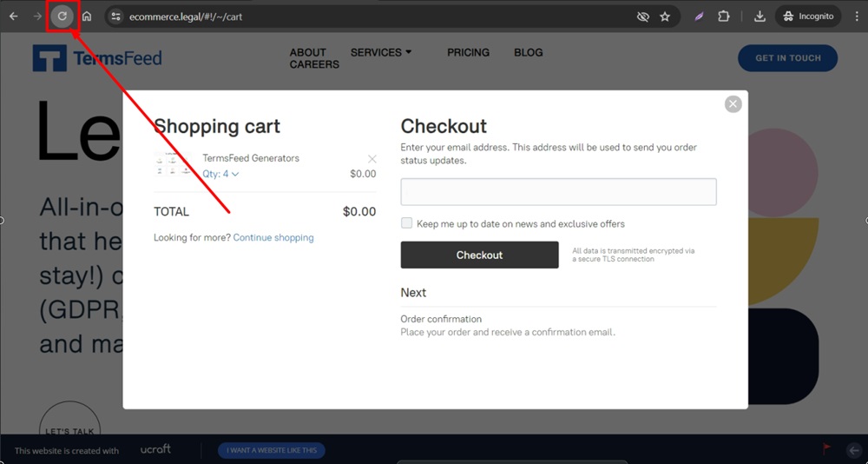This screenshot has height=464, width=868.
Task: Close the shopping cart modal
Action: coord(733,104)
